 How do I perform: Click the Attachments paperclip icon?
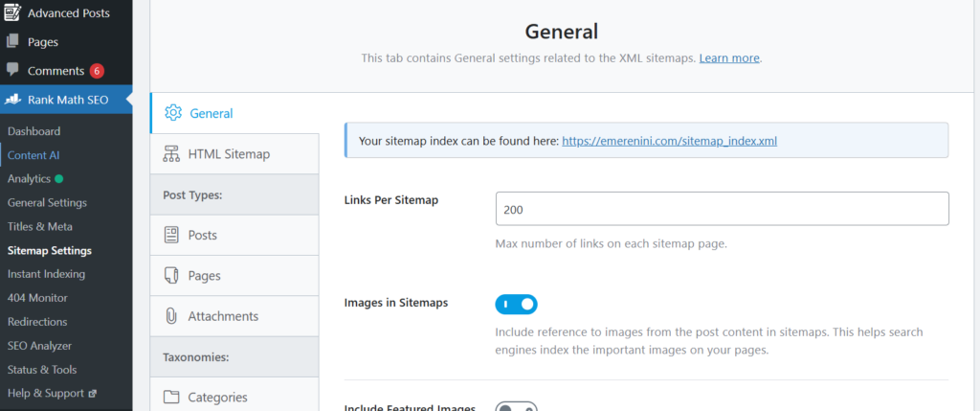pos(171,316)
